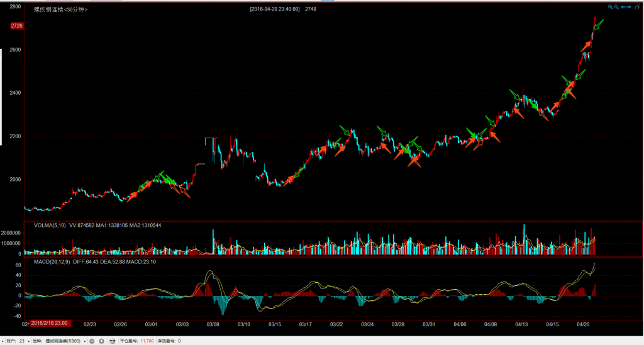Click the small arrow at status bar's left edge

click(3, 341)
